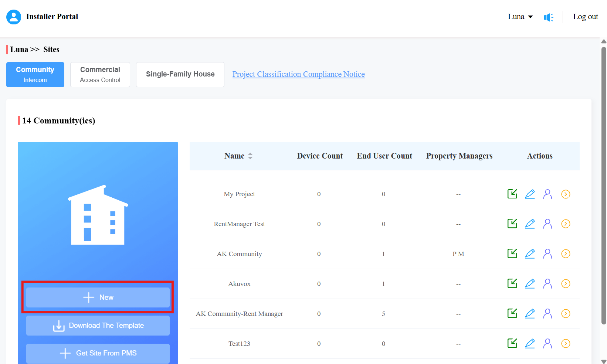Viewport: 607px width, 364px height.
Task: Switch to Community Intercom tab
Action: 35,75
